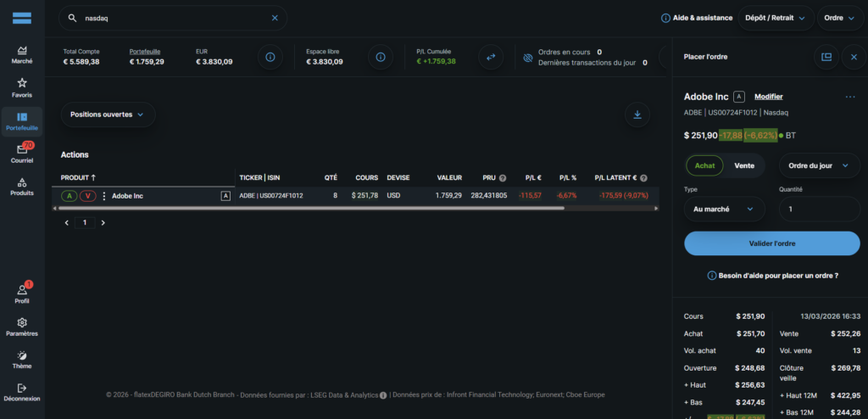
Task: Open the three-dot menu for Adobe Inc row
Action: (104, 196)
